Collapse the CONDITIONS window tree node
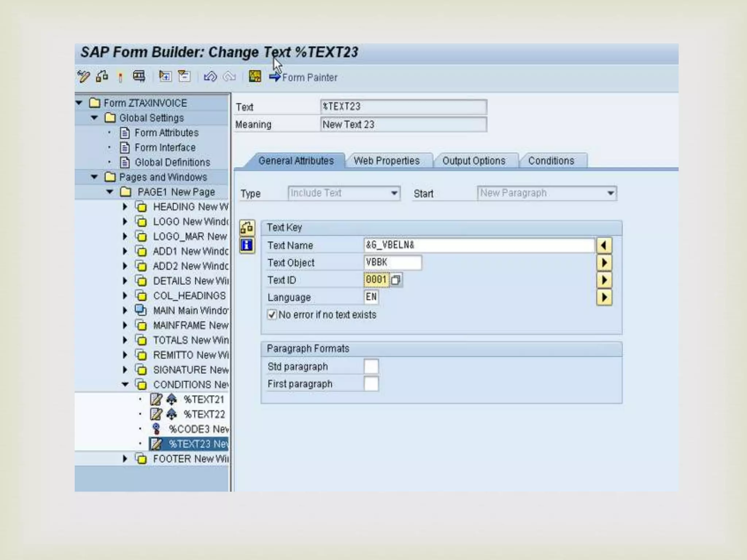The height and width of the screenshot is (560, 747). click(125, 384)
